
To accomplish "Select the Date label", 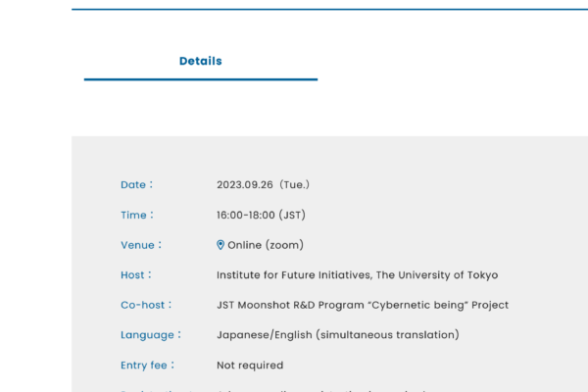I will point(137,185).
